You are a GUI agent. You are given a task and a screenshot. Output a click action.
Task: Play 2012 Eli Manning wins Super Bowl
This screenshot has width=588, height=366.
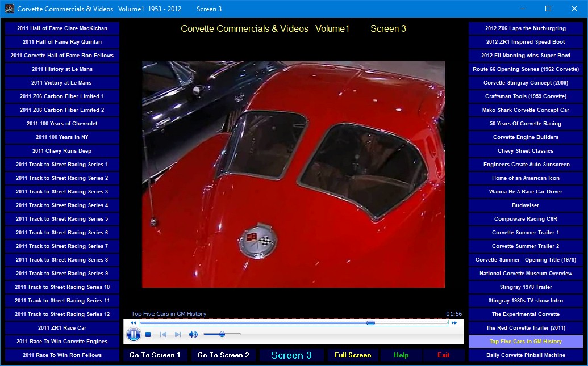[526, 56]
